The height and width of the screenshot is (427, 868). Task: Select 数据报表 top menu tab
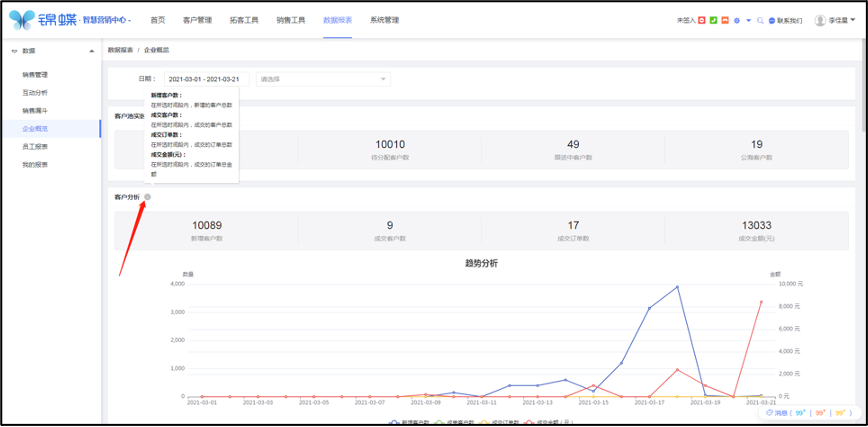(x=338, y=20)
